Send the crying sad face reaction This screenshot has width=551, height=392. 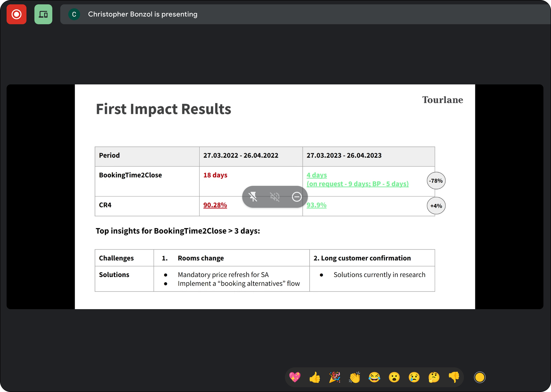tap(414, 377)
